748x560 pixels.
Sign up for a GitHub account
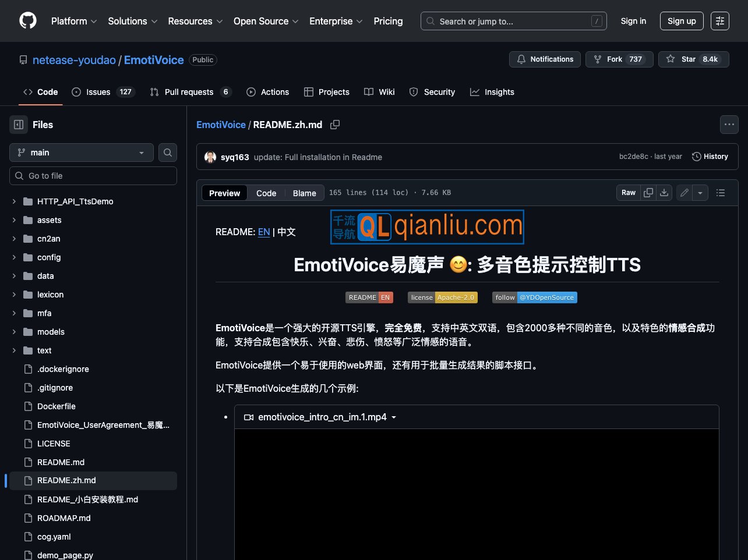point(682,21)
